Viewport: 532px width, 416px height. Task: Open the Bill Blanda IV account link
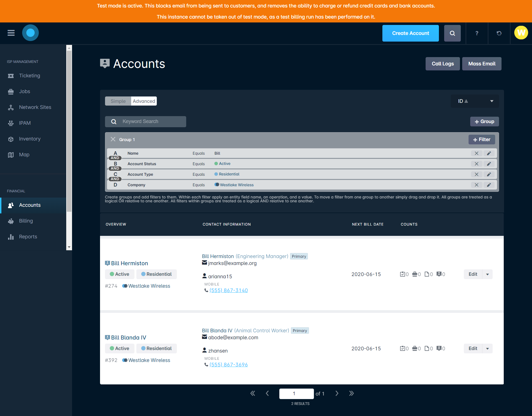pyautogui.click(x=129, y=338)
